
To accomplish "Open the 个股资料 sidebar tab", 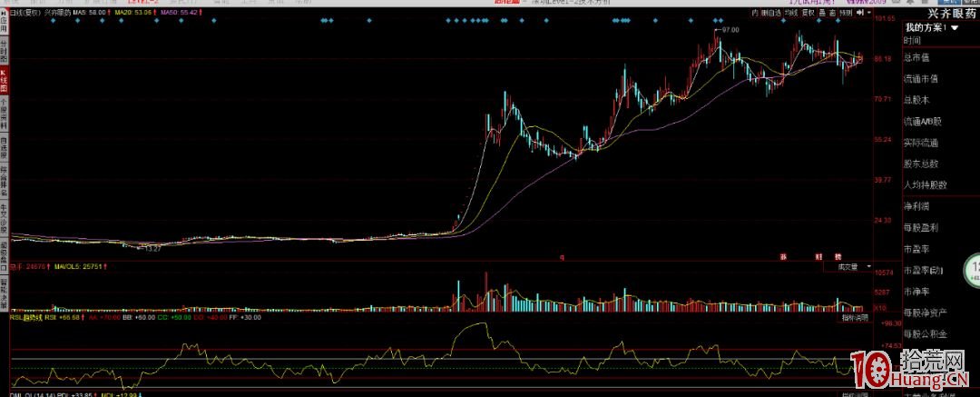I will coord(4,114).
